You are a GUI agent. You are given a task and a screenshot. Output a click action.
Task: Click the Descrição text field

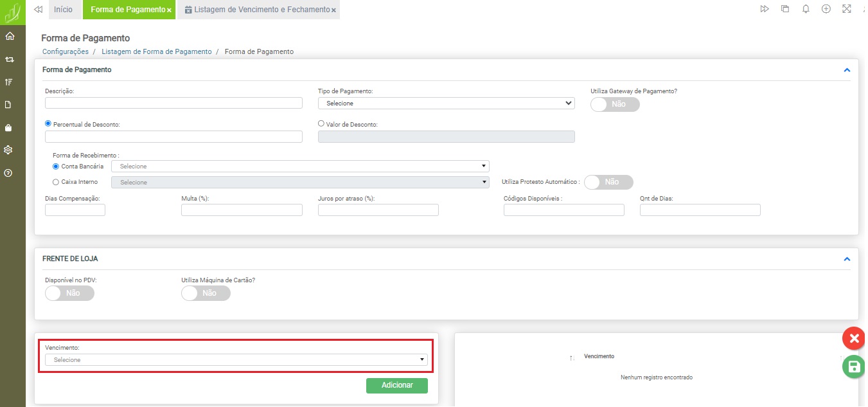coord(173,103)
